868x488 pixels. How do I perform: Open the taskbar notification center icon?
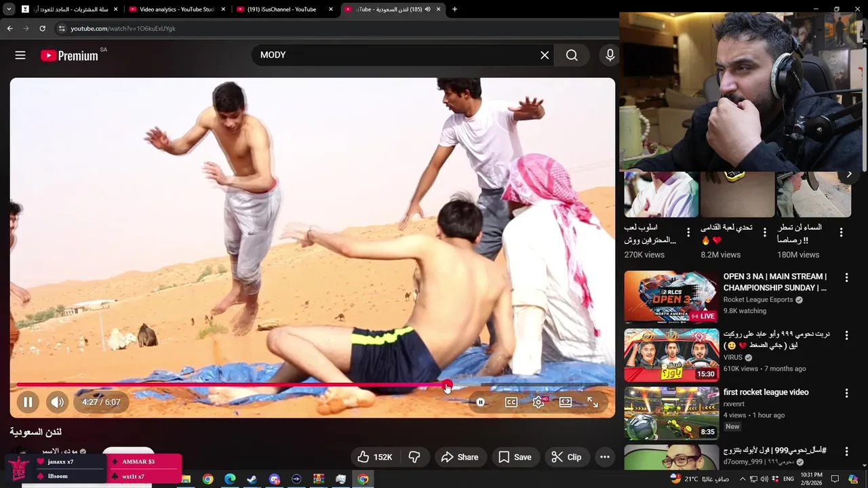[x=835, y=479]
